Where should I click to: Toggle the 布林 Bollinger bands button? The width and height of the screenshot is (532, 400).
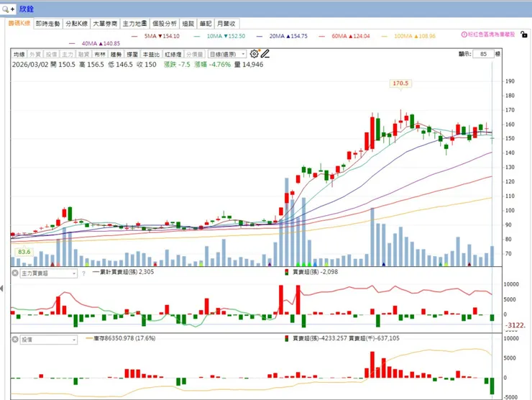(x=100, y=55)
